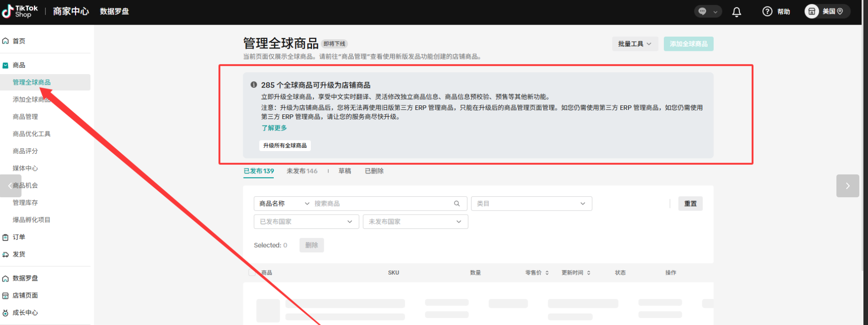Click the search magnifier icon in product search
Screen dimensions: 868x325
pos(457,204)
